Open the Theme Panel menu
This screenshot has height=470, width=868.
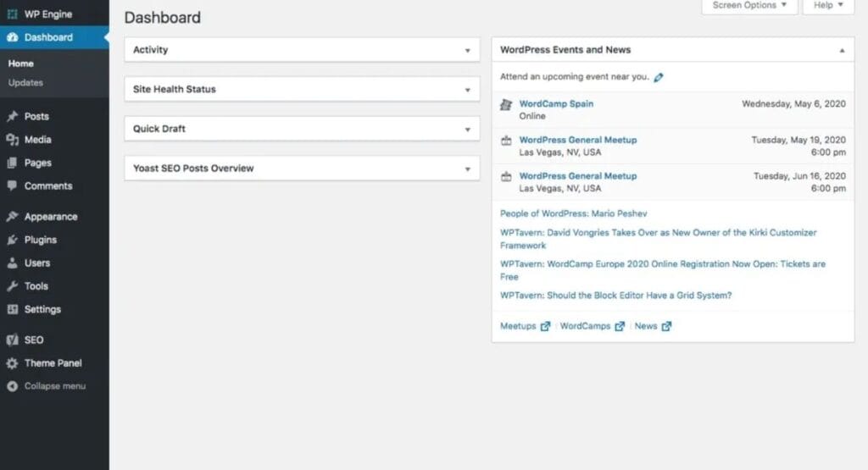[54, 362]
